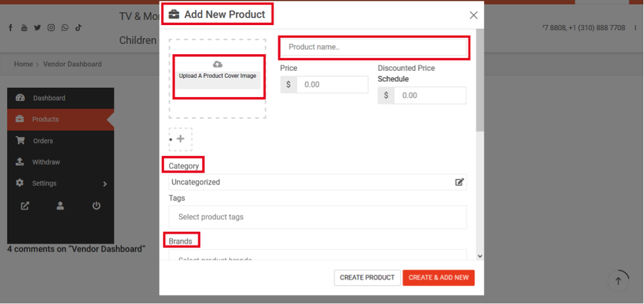
Task: Click the +1 (310) 888 7708 phone number
Action: coord(597,28)
